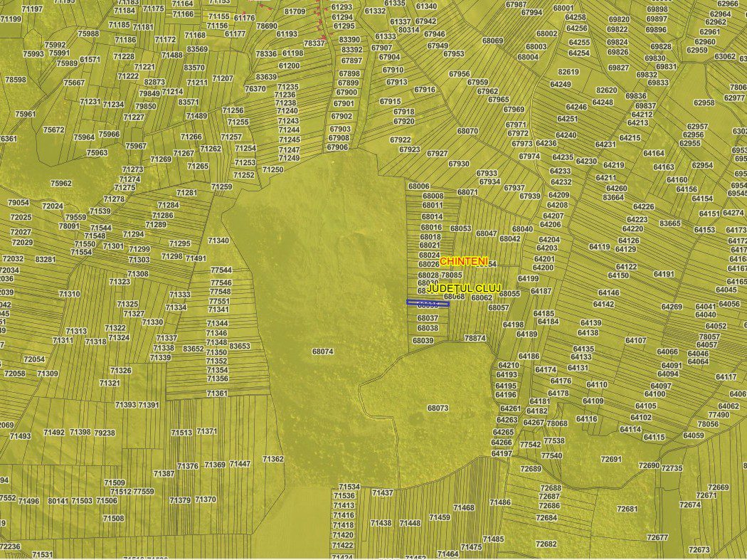
Task: Select parcel label 62958
Action: [704, 102]
